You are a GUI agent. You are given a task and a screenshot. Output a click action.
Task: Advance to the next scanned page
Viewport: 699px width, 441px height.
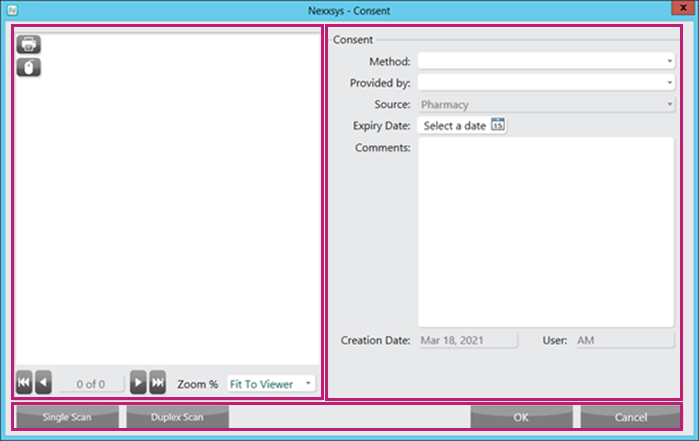pos(138,383)
